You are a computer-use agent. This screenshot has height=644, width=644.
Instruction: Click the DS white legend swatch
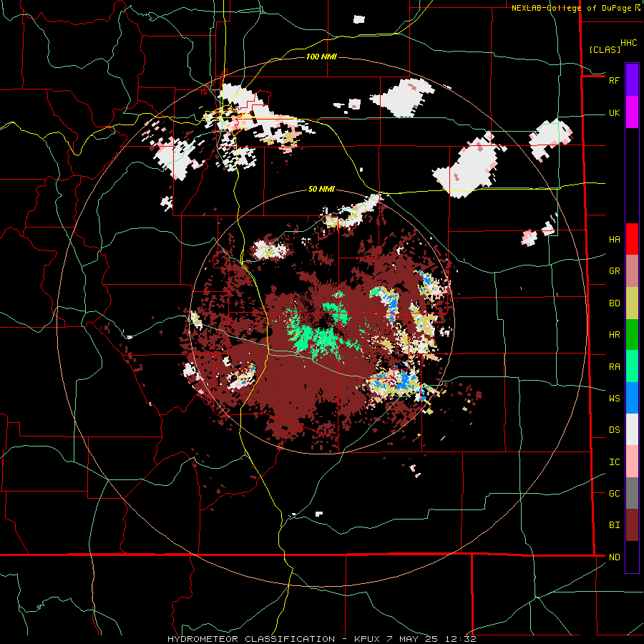632,429
